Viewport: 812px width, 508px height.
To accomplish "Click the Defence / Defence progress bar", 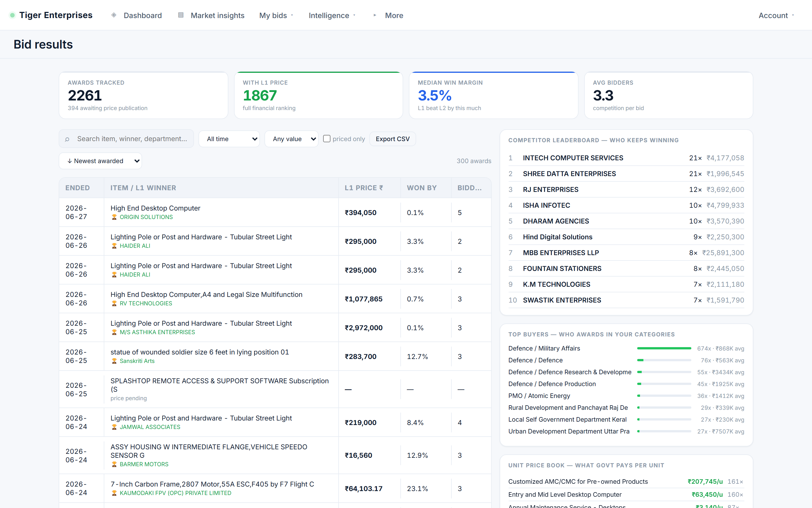I will point(664,360).
